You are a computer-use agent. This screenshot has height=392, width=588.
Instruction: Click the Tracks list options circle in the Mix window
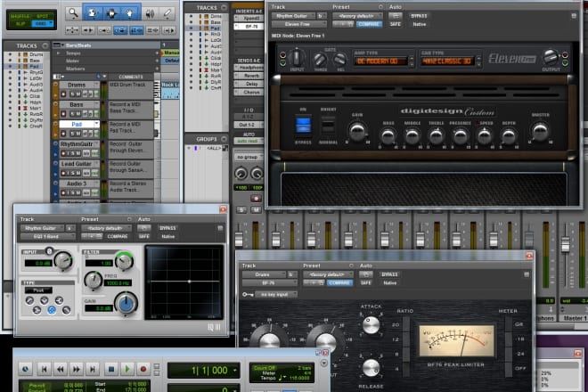click(x=224, y=7)
